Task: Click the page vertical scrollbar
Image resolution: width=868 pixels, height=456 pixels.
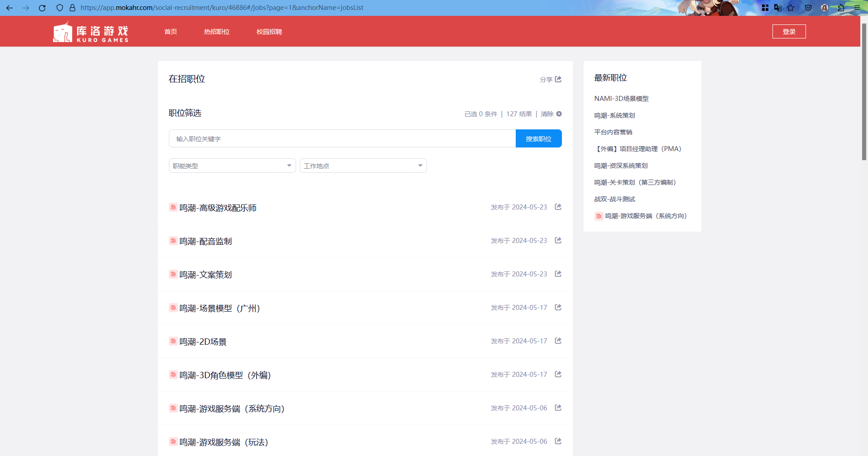Action: pyautogui.click(x=864, y=91)
